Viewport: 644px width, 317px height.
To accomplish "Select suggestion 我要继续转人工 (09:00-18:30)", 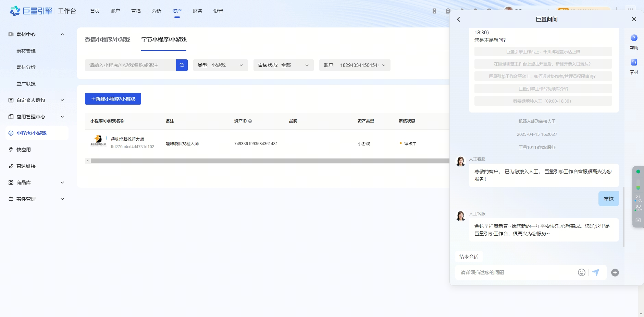I will click(543, 101).
